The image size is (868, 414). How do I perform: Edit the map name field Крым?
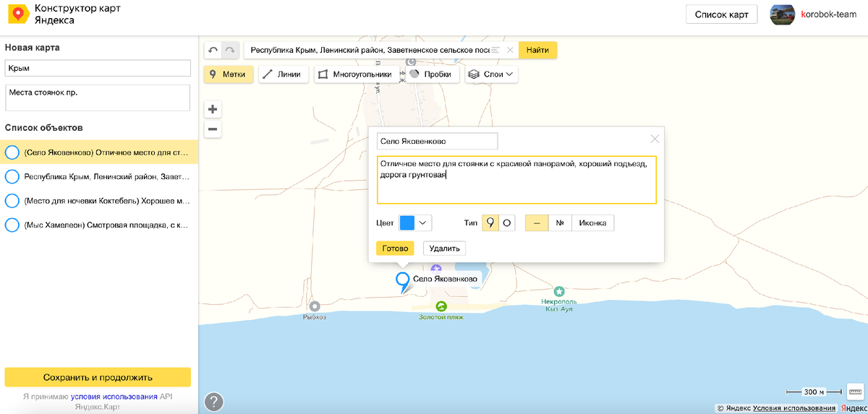(98, 68)
